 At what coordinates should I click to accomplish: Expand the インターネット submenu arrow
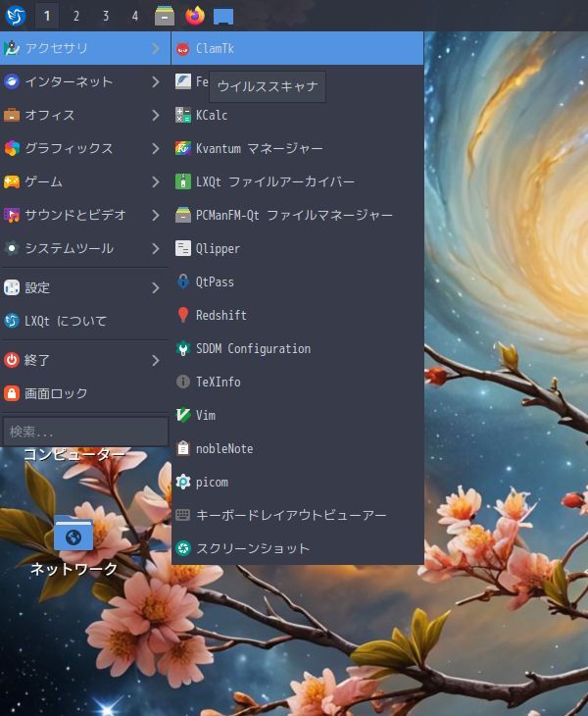point(156,81)
